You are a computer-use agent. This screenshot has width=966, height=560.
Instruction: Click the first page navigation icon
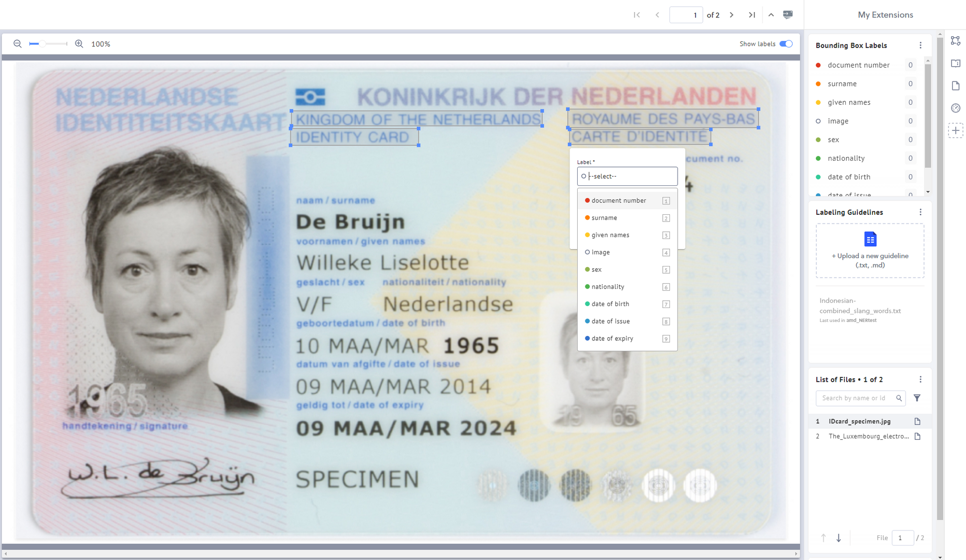coord(637,14)
